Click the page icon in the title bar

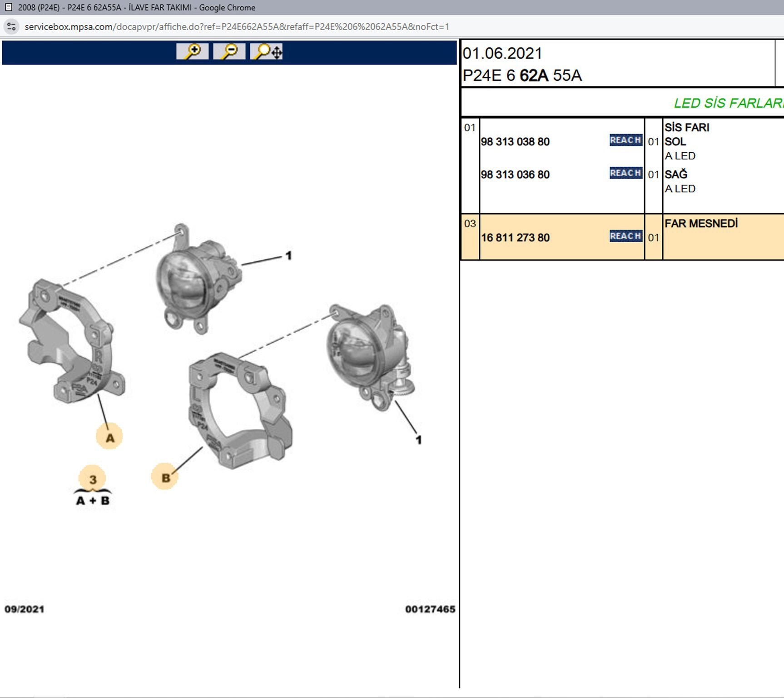coord(8,7)
